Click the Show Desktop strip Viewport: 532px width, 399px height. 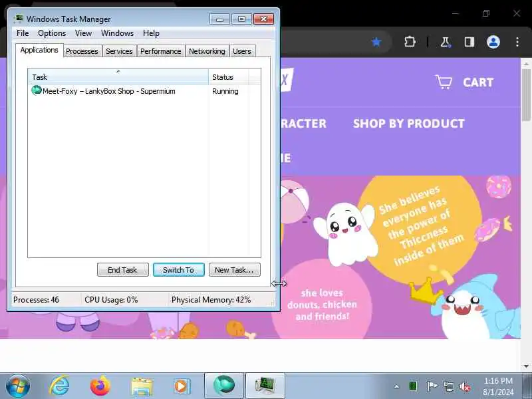[x=528, y=386]
